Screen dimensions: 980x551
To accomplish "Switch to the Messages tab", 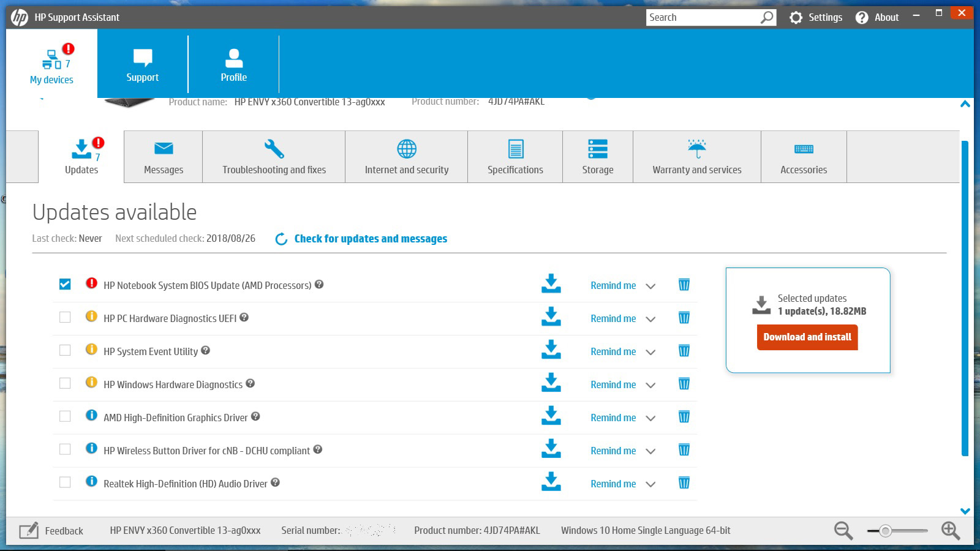I will click(x=164, y=157).
